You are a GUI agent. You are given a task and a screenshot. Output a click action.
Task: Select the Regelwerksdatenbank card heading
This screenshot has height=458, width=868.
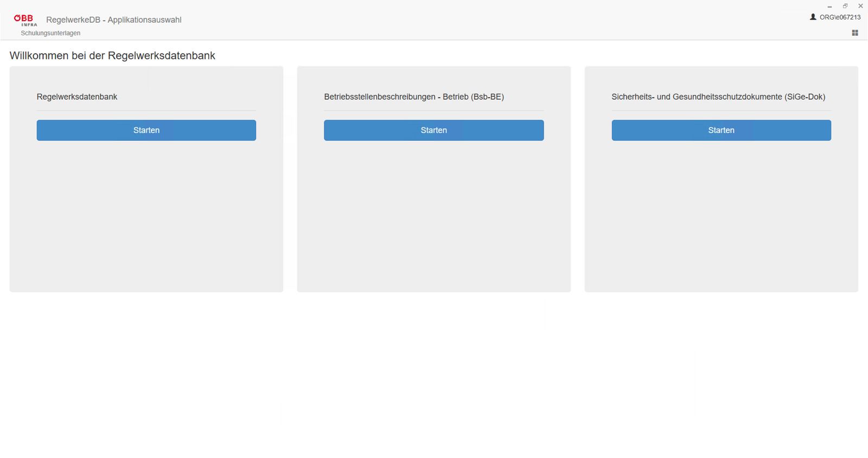point(77,97)
